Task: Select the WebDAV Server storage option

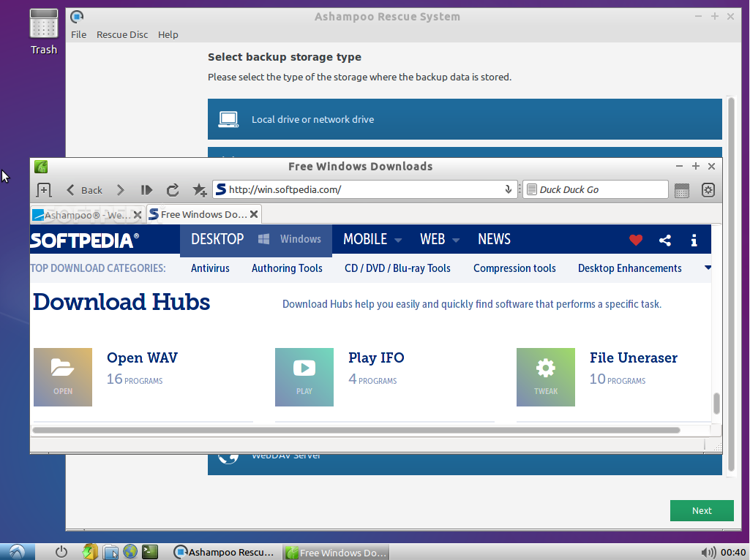Action: [465, 464]
